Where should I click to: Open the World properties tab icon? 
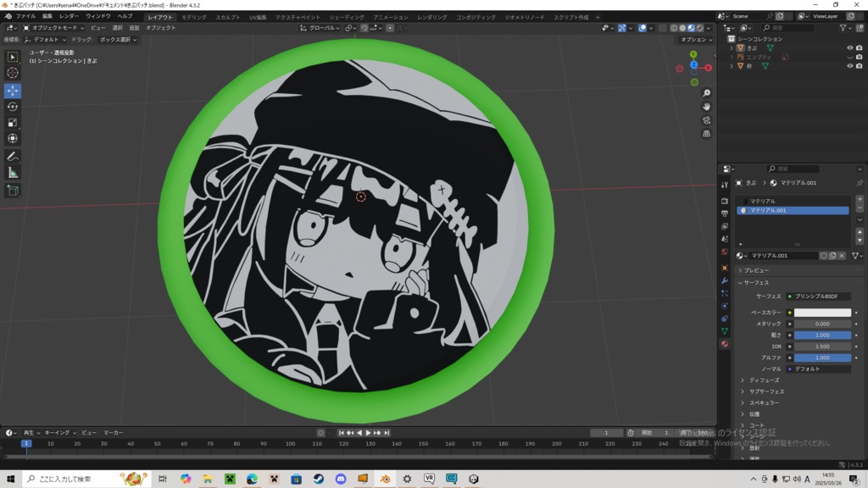(x=725, y=252)
